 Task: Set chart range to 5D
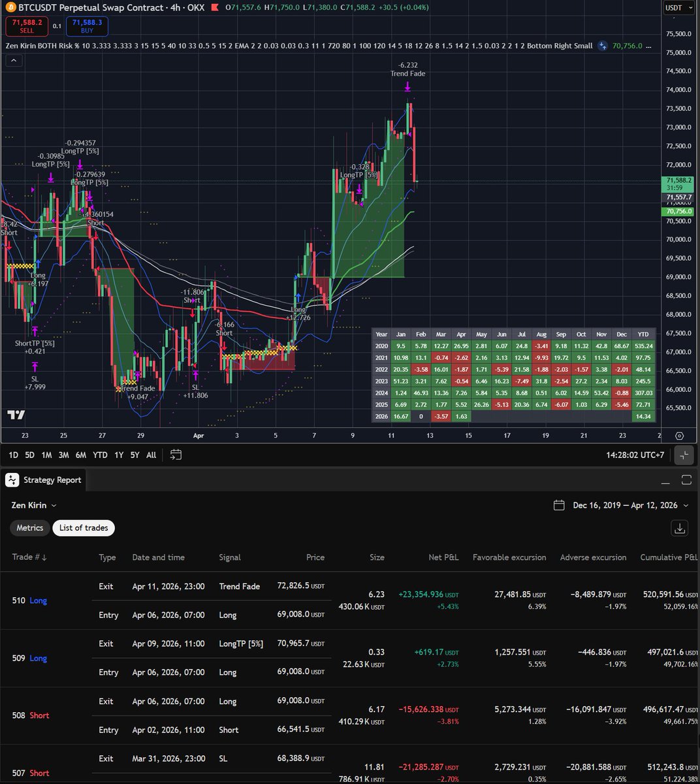coord(30,455)
